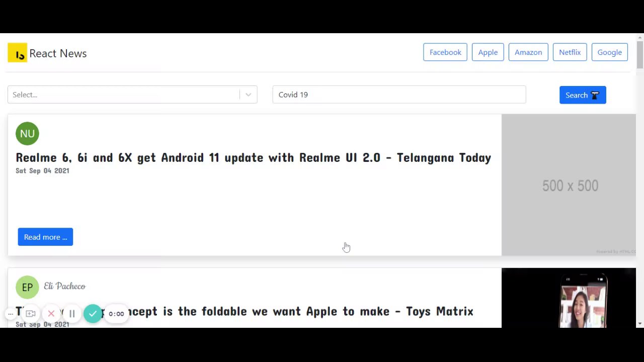Open the foldable Apple concept headline

coord(245,311)
